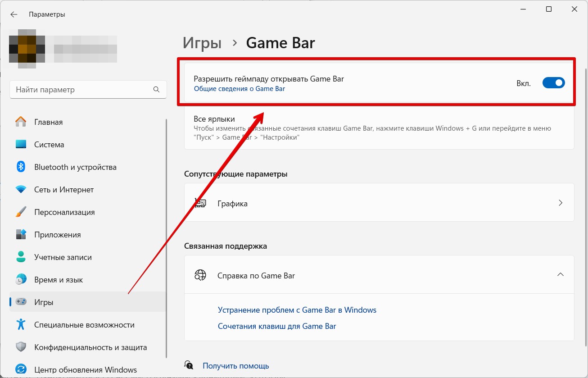Click the Все ярлыки heading text

point(214,119)
